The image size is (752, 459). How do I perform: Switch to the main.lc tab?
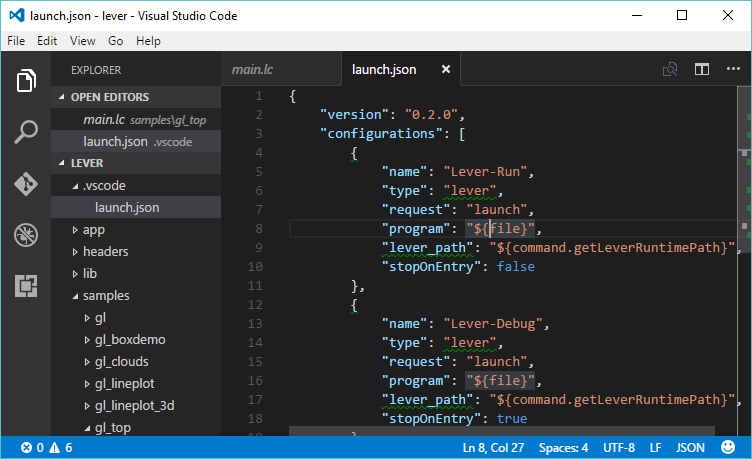pyautogui.click(x=252, y=70)
